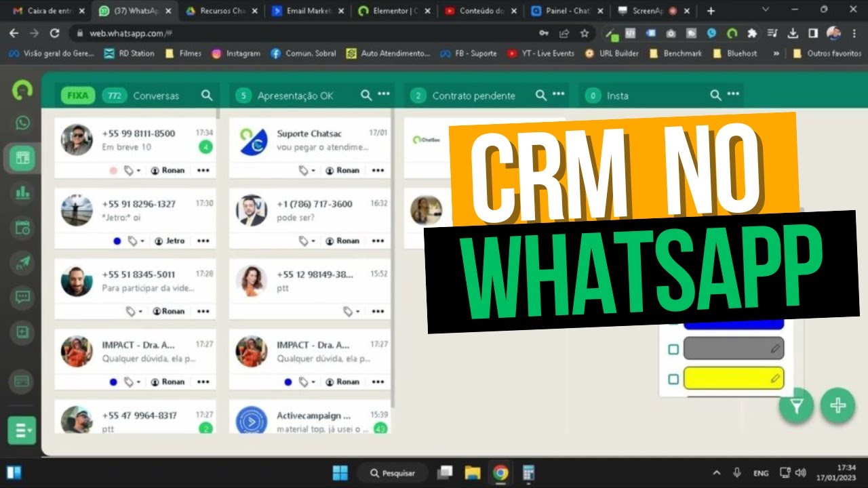868x488 pixels.
Task: Open the chat bubble messages icon in sidebar
Action: click(x=22, y=297)
